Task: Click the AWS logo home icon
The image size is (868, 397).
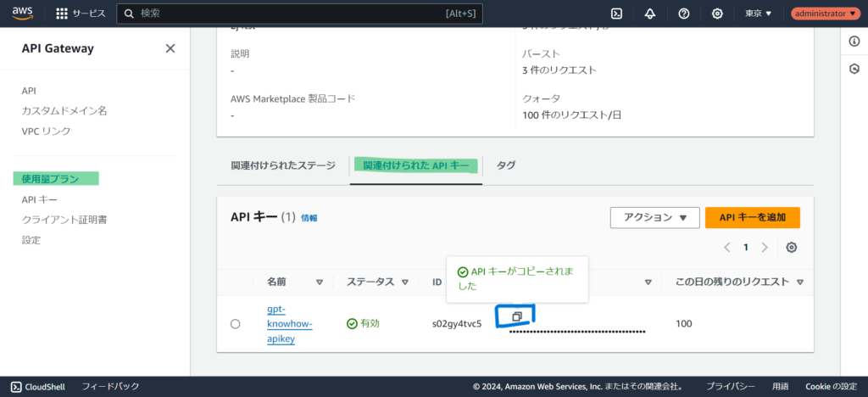Action: click(22, 14)
